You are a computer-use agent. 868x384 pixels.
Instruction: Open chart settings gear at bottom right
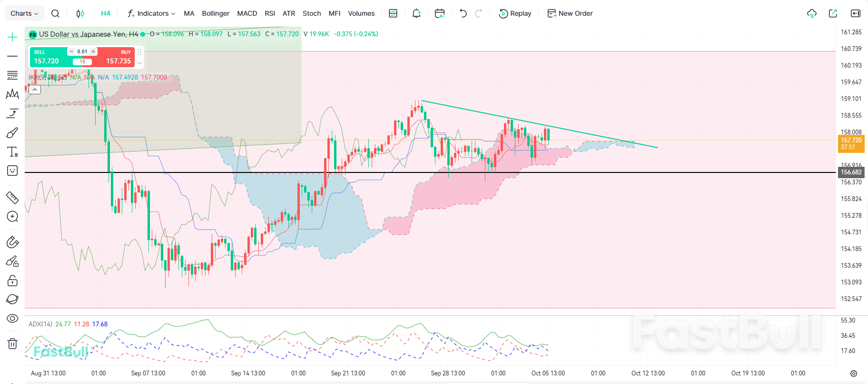(x=854, y=374)
